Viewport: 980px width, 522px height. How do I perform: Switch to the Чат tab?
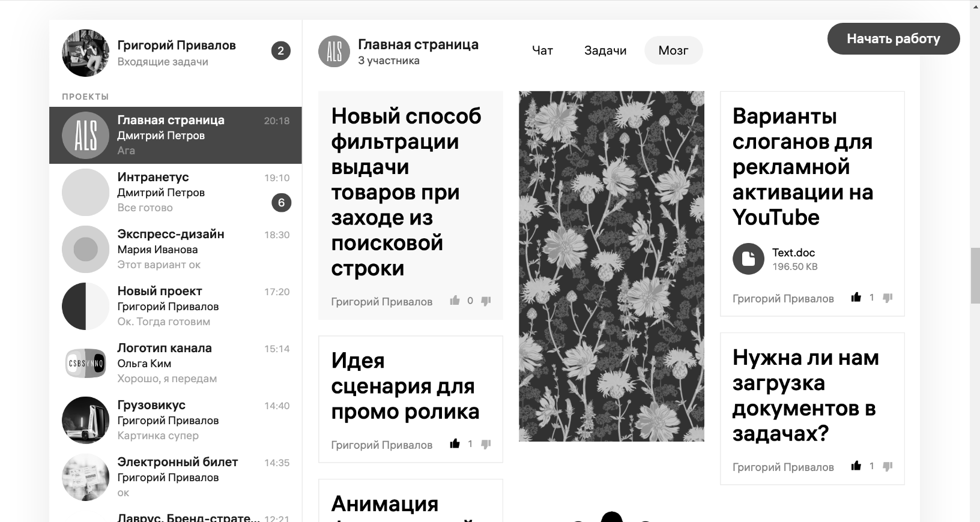(x=542, y=50)
